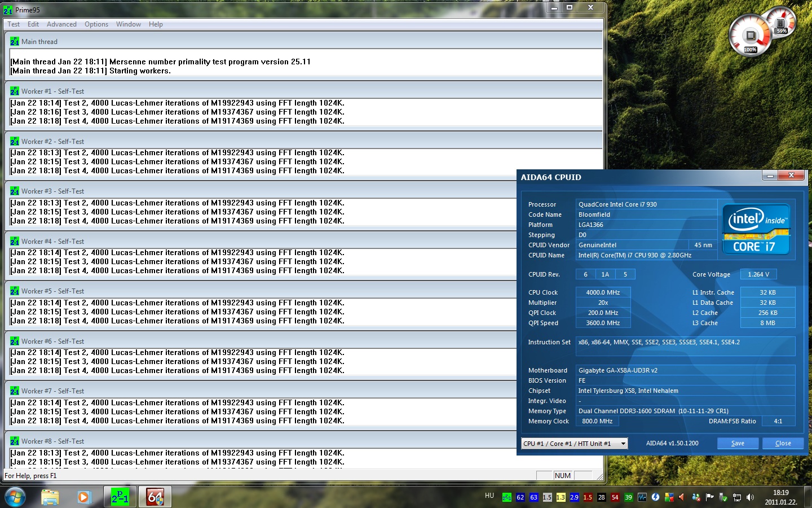Click the Worker #7 Self-Test window icon
The width and height of the screenshot is (812, 508).
click(15, 391)
